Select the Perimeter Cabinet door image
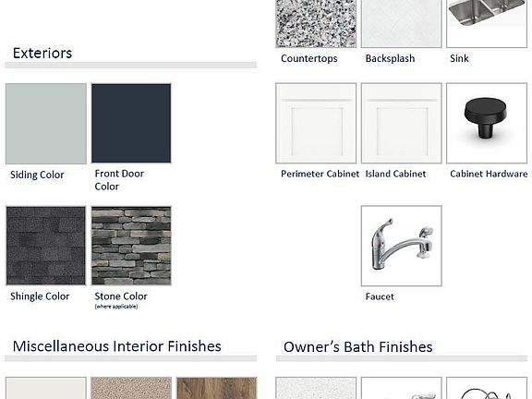532x399 pixels. tap(316, 123)
